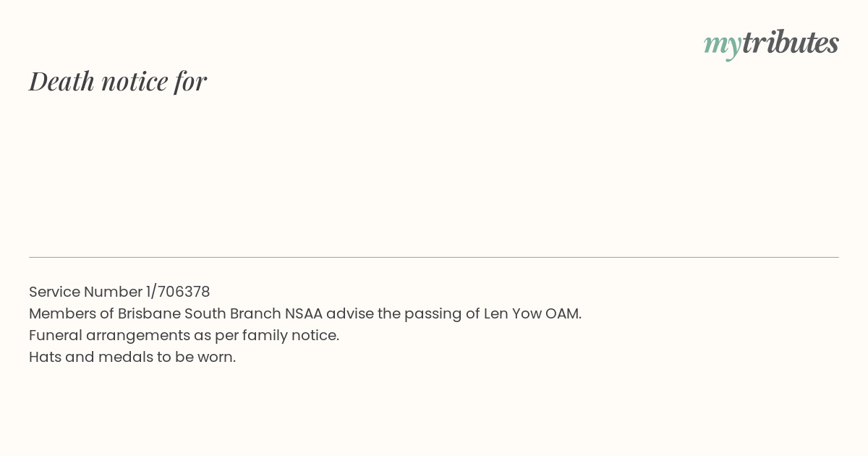Click the service number 1/706378
Viewport: 868px width, 456px height.
click(178, 292)
